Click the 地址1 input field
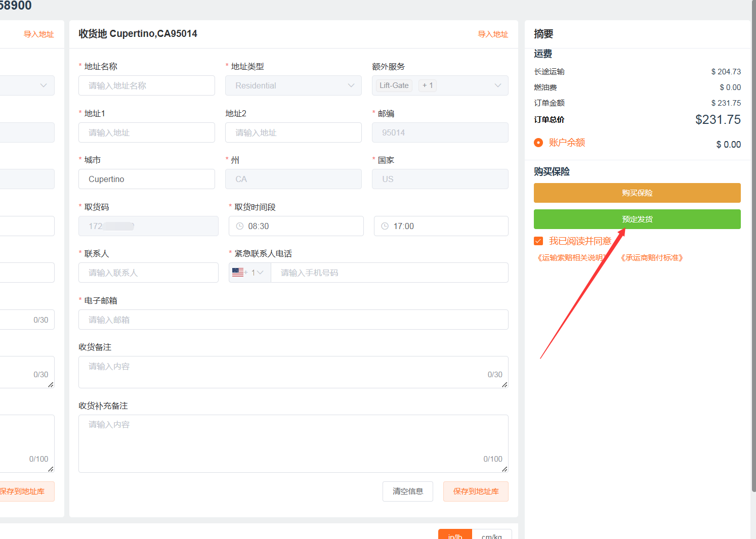The image size is (756, 539). pos(147,132)
